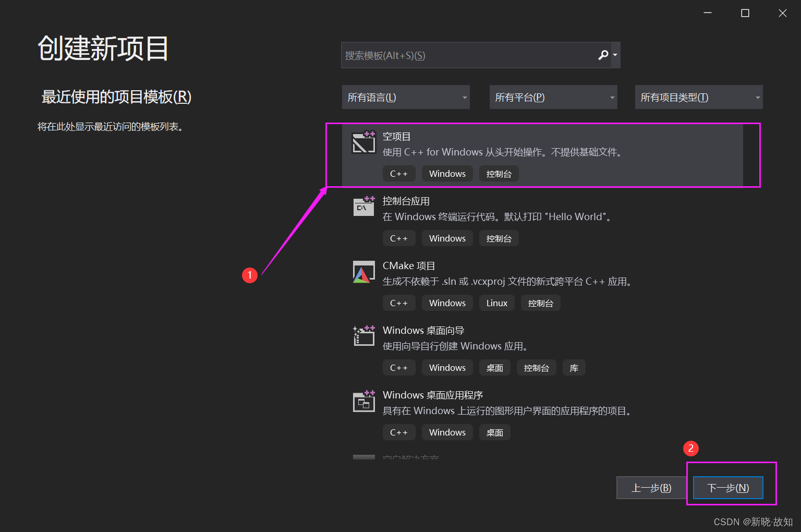Click the 桌面 tag under Windows 桌面应用程序
The image size is (801, 532).
point(495,432)
